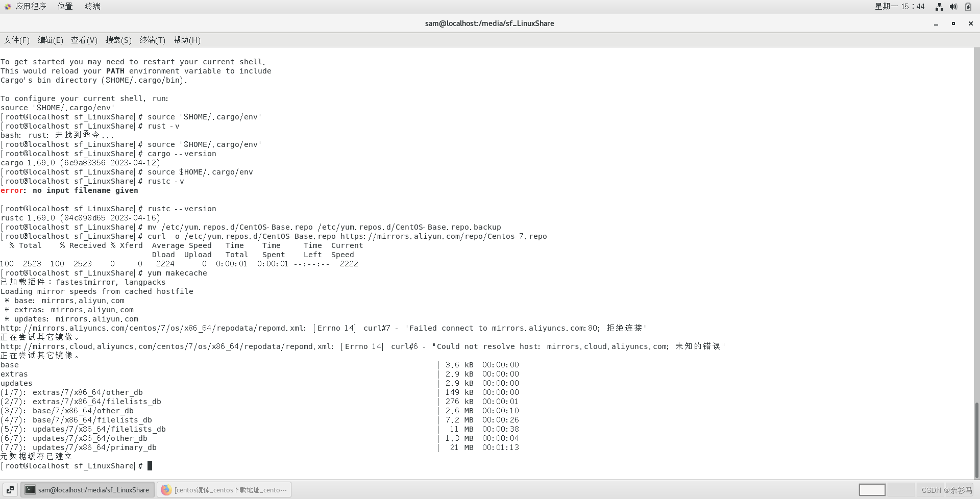Switch to the second workspace in pager
This screenshot has width=980, height=499.
[x=901, y=490]
